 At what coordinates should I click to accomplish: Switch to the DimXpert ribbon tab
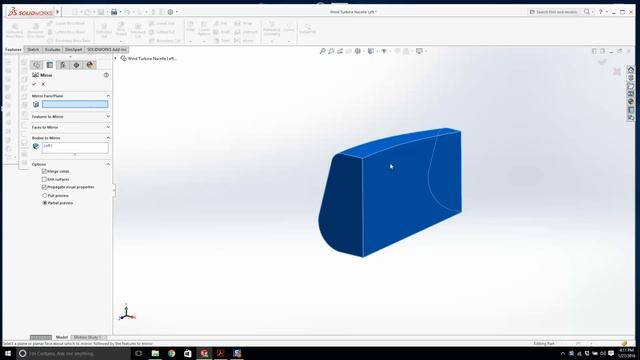73,49
